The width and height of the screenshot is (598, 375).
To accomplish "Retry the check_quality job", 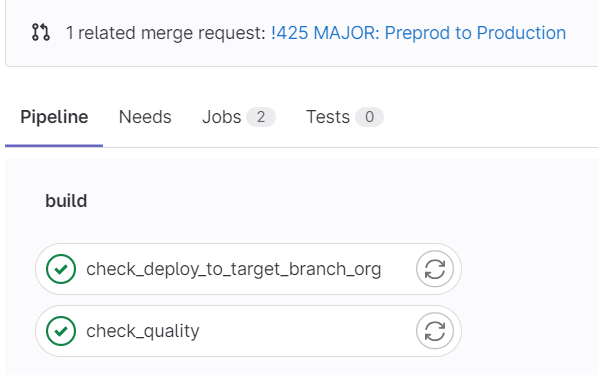I will pos(435,331).
